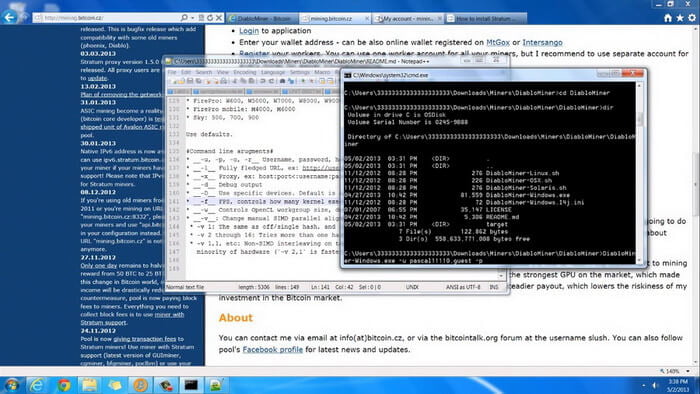Viewport: 700px width, 394px height.
Task: Click Notepad++ Find toolbar icon
Action: [282, 81]
